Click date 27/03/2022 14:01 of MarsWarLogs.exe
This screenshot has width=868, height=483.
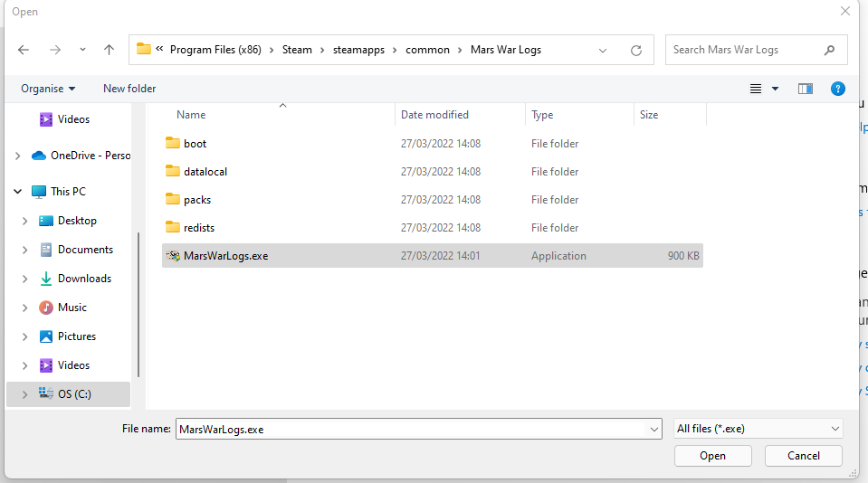441,256
